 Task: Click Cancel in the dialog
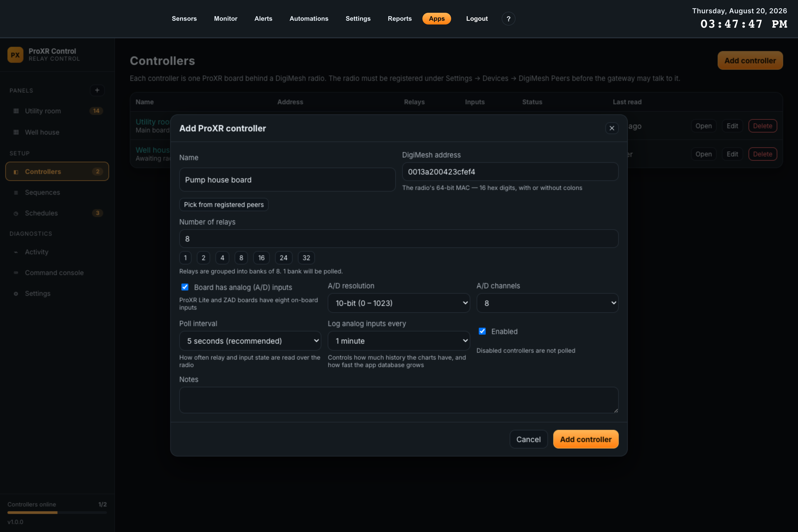[529, 439]
